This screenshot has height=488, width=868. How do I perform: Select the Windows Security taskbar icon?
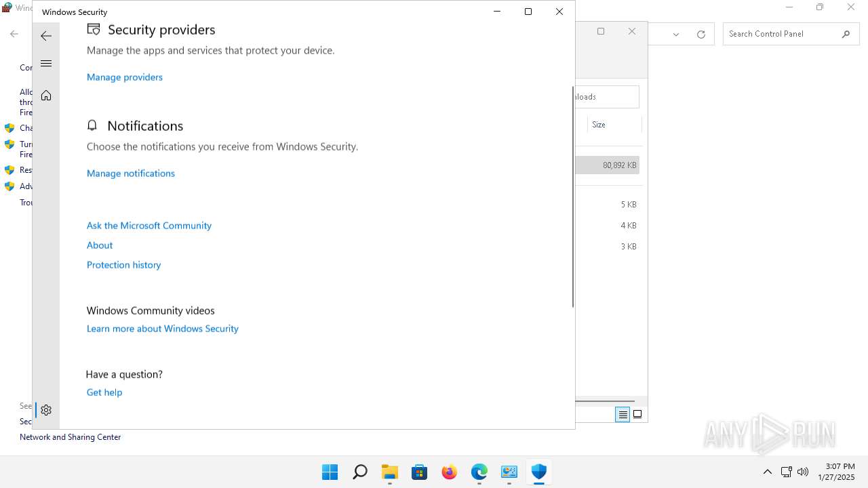[x=539, y=472]
